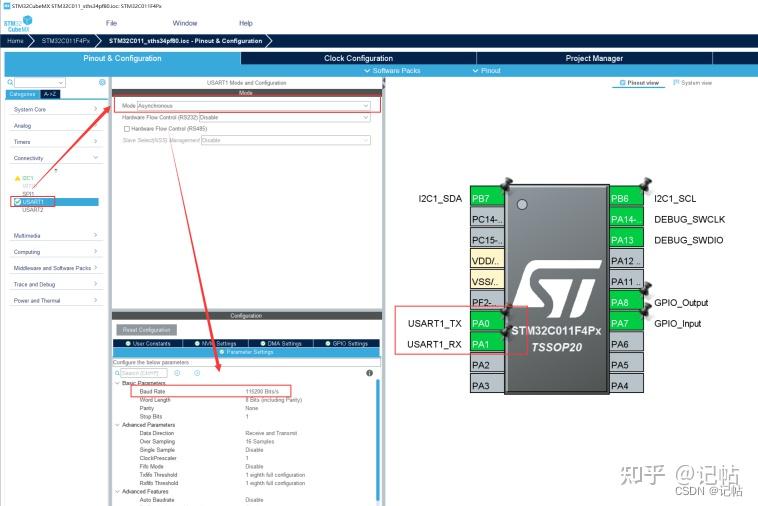Select green pin PA8 GPIO_Output

(x=627, y=302)
